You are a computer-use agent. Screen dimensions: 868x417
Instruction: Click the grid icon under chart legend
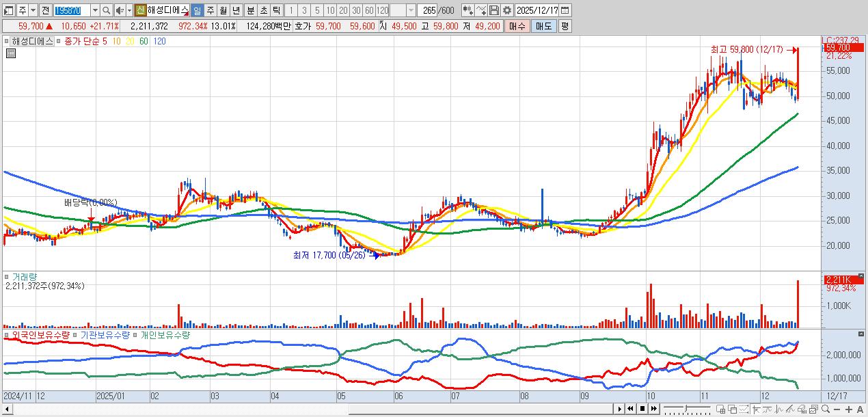tap(10, 53)
